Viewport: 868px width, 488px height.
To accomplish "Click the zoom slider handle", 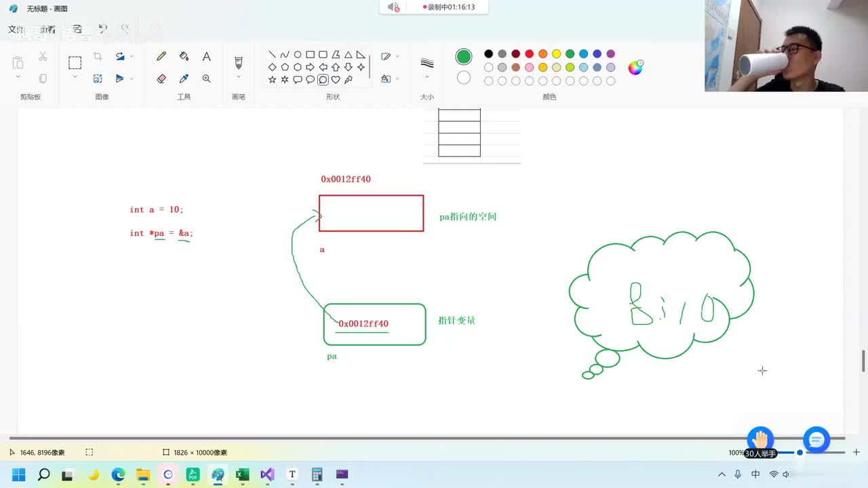I will (800, 452).
